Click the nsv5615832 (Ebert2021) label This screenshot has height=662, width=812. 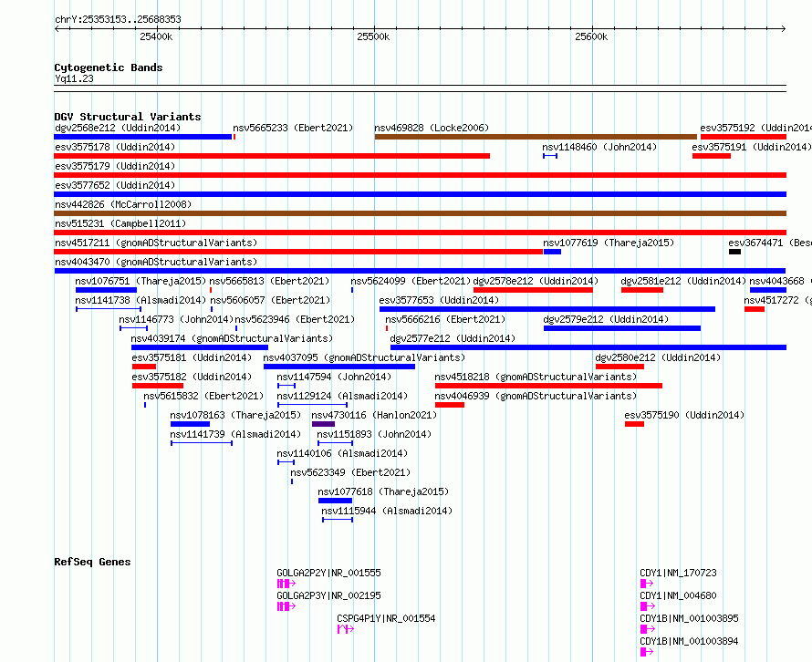pos(204,396)
